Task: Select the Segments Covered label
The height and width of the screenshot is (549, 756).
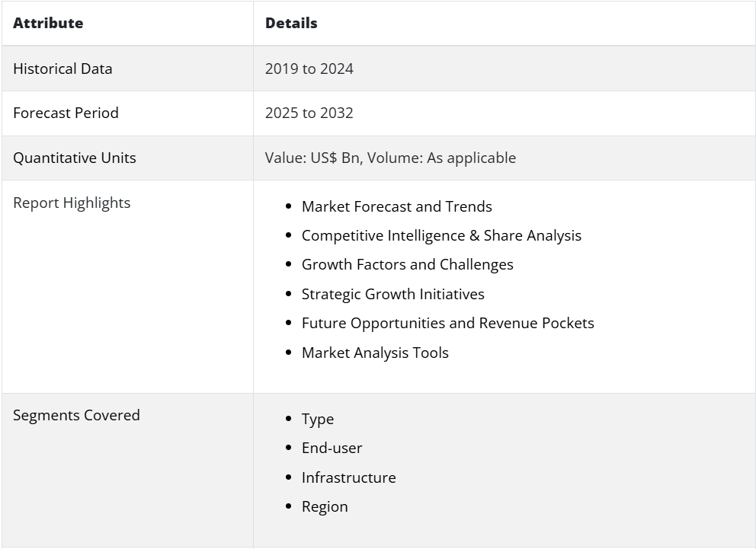Action: [x=76, y=415]
